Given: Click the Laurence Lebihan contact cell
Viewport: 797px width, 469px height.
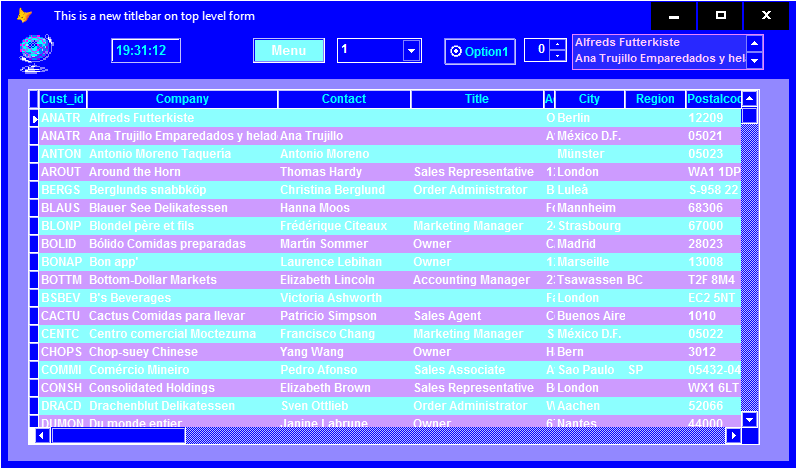Looking at the screenshot, I should pos(344,262).
